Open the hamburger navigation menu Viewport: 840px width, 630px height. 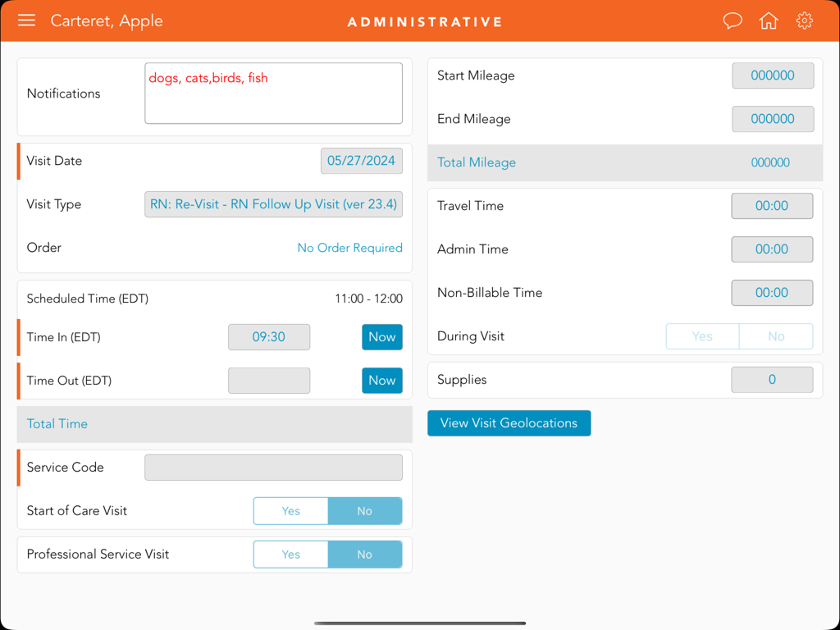(x=26, y=21)
